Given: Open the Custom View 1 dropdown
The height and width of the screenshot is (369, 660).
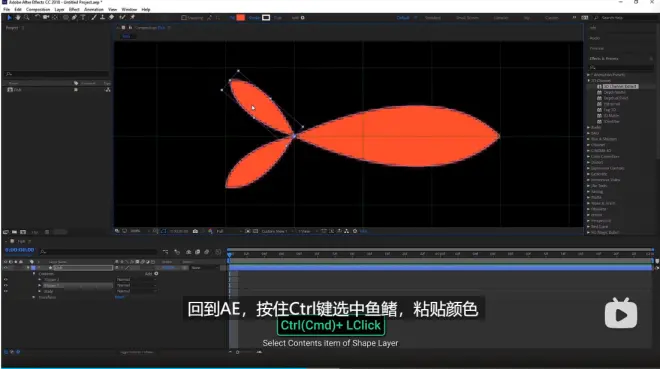Looking at the screenshot, I should click(277, 231).
